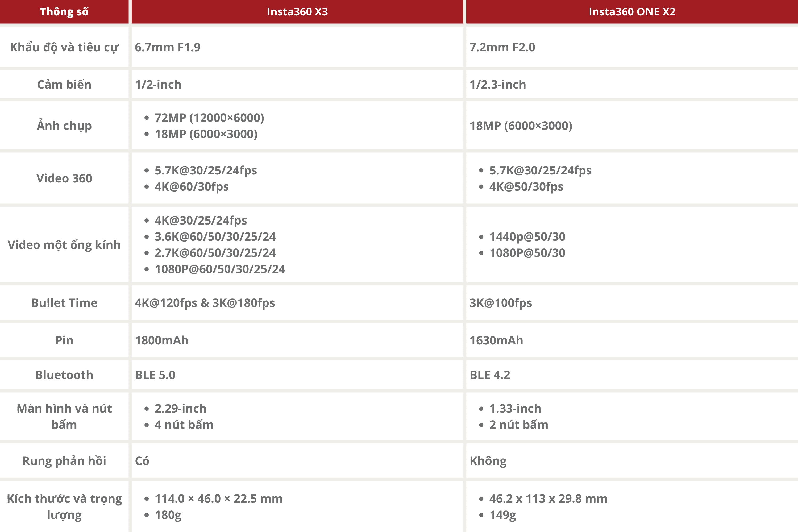The width and height of the screenshot is (798, 532).
Task: Select the 'Ảnh chụp' row label
Action: click(x=64, y=125)
